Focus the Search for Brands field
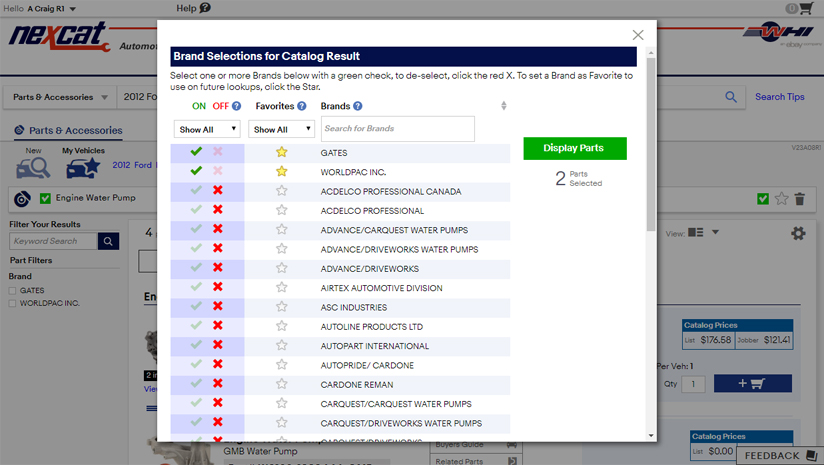The width and height of the screenshot is (824, 465). click(398, 129)
